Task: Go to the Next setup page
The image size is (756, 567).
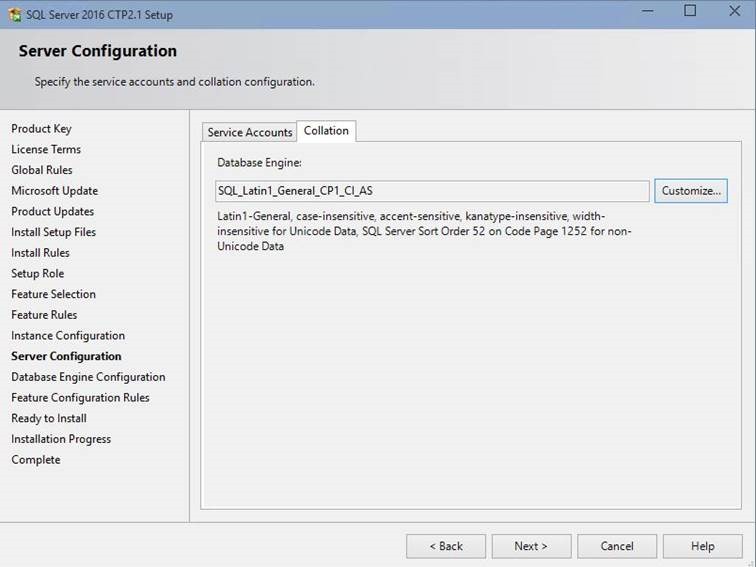Action: (x=531, y=546)
